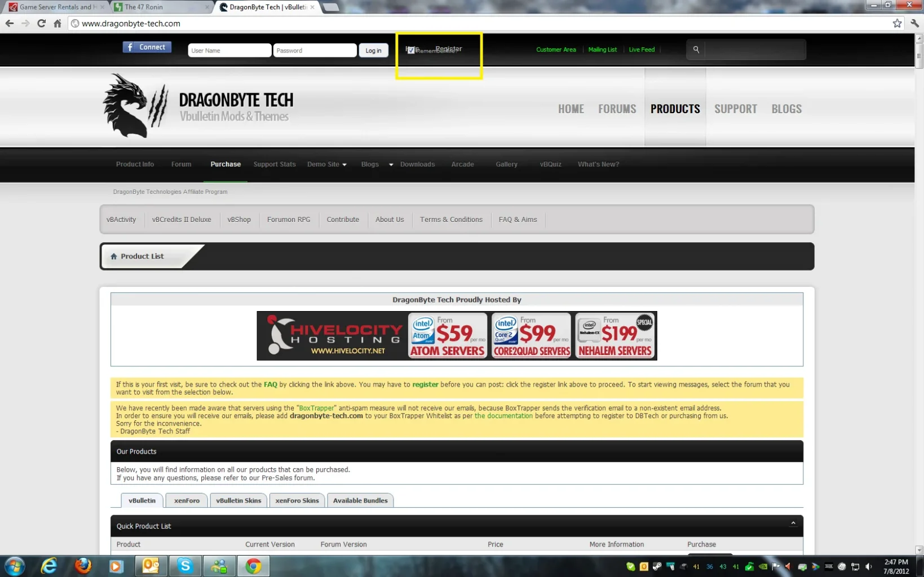
Task: Switch to the Available Bundles tab
Action: click(360, 500)
